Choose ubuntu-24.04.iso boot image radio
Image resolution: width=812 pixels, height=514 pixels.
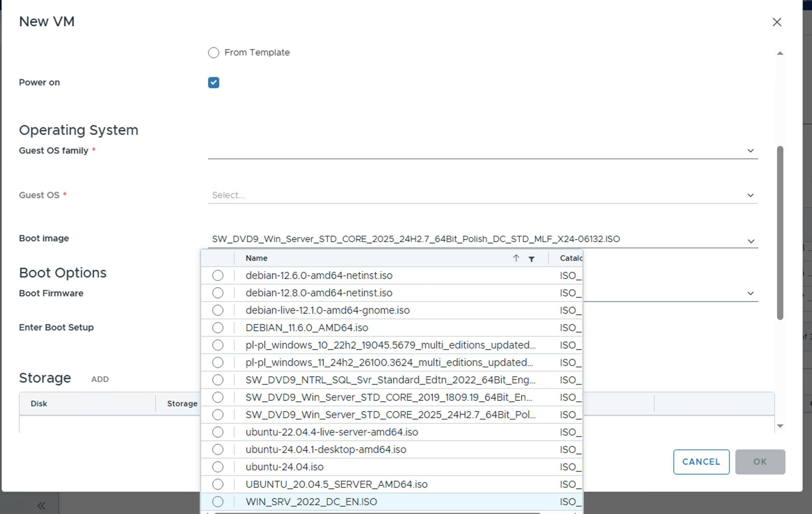pos(218,467)
